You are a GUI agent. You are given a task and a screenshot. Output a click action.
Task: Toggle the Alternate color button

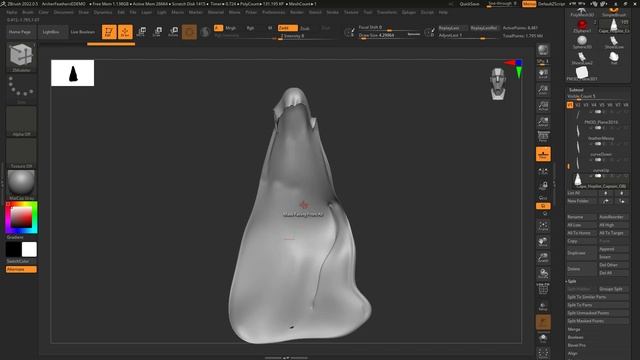coord(21,269)
